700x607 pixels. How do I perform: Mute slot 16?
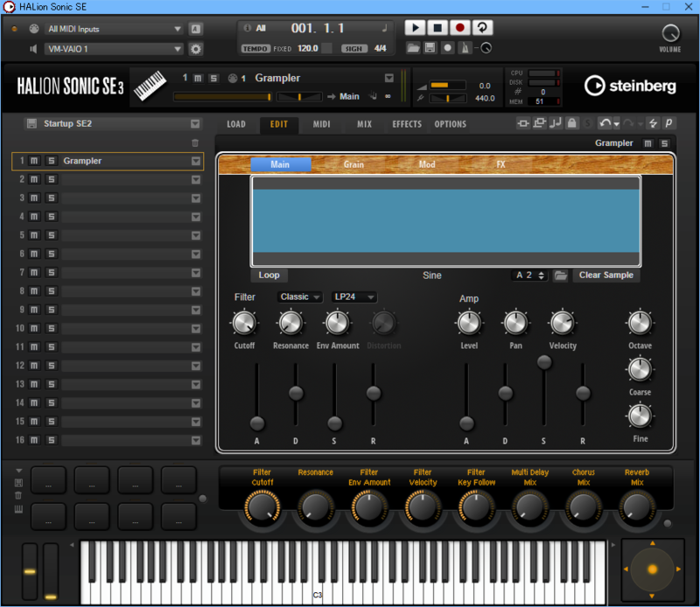[x=34, y=440]
